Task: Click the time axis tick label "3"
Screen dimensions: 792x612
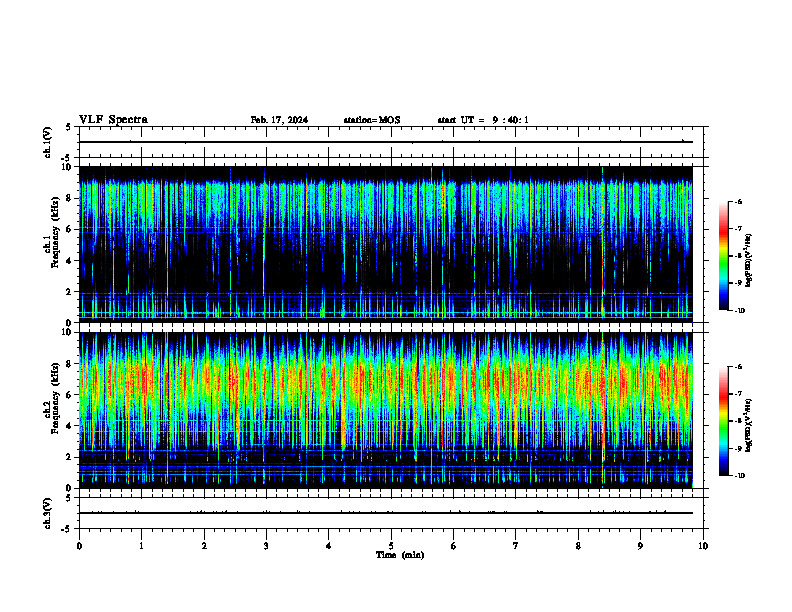Action: coord(266,546)
